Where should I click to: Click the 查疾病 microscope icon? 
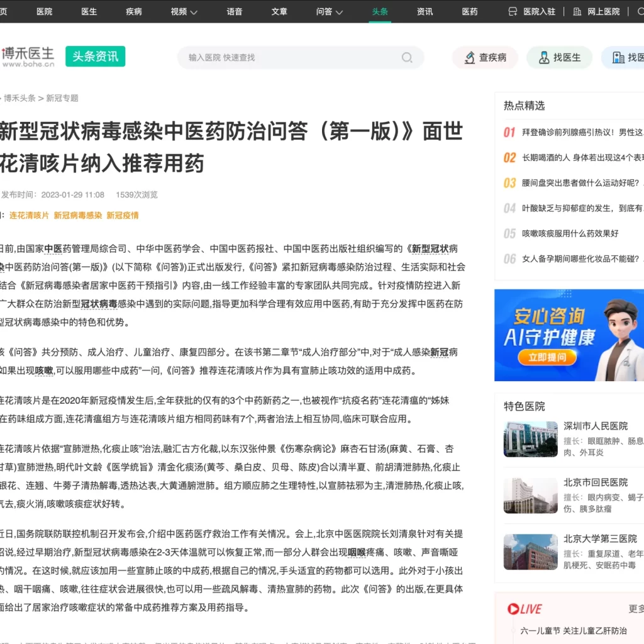pos(469,58)
